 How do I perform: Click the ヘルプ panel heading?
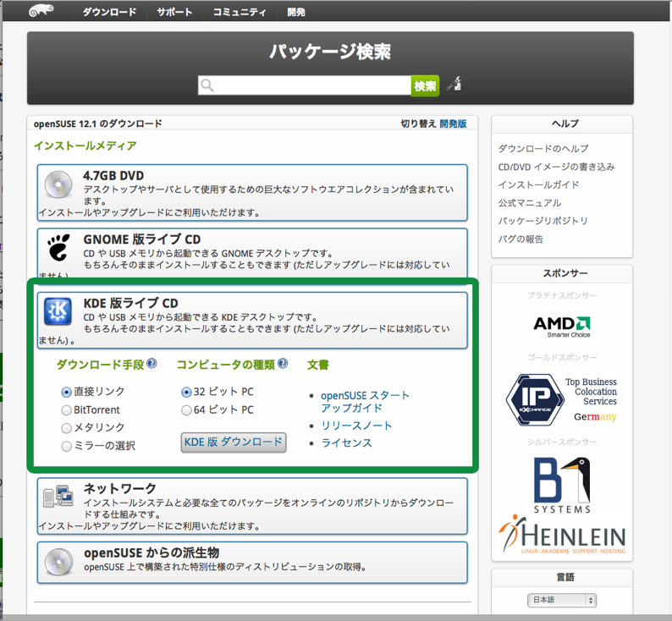point(565,124)
